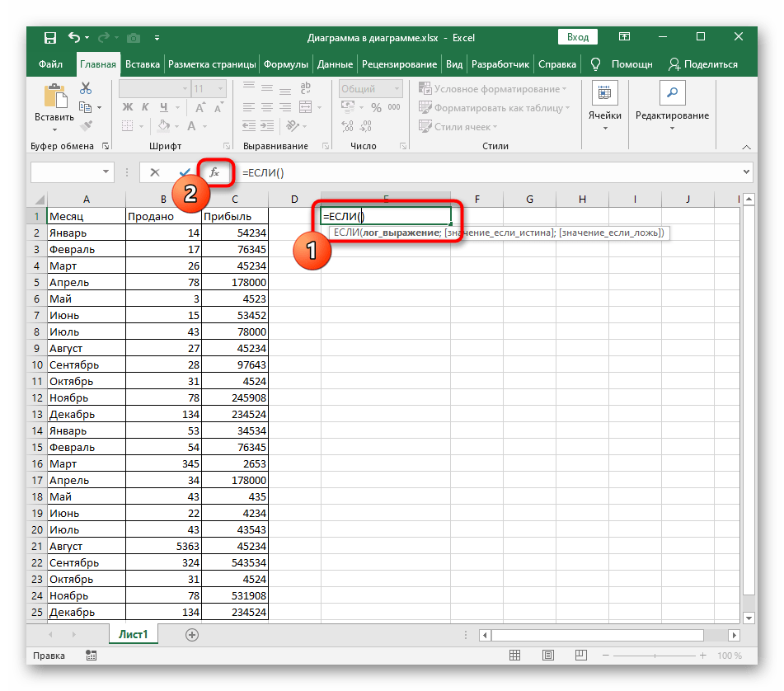
Task: Open Insert Function fx dialog
Action: (x=215, y=172)
